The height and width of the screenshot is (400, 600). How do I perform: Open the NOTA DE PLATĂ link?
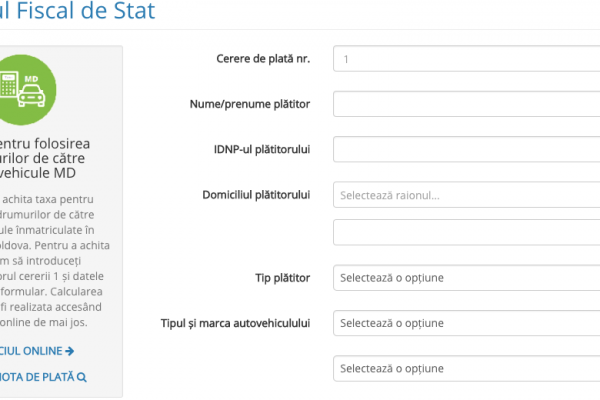[x=40, y=377]
